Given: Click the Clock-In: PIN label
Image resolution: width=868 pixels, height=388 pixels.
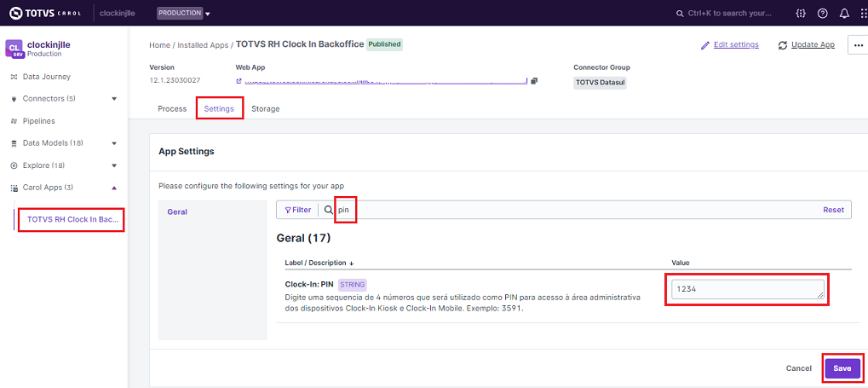Looking at the screenshot, I should [x=309, y=284].
